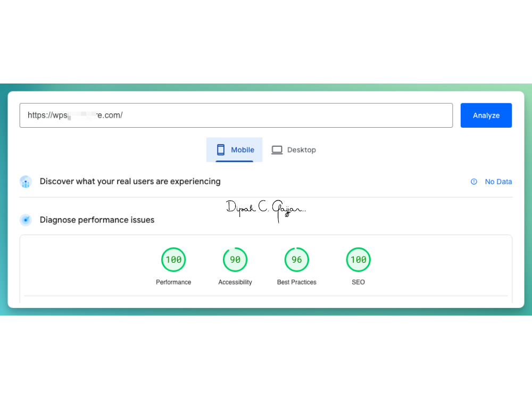Click the real users experience icon
This screenshot has height=399, width=532.
coord(26,181)
